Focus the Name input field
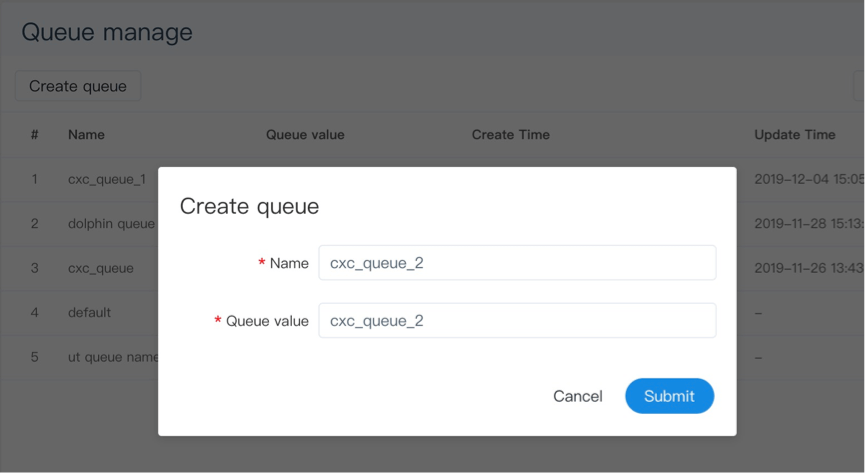The width and height of the screenshot is (865, 473). pos(516,263)
